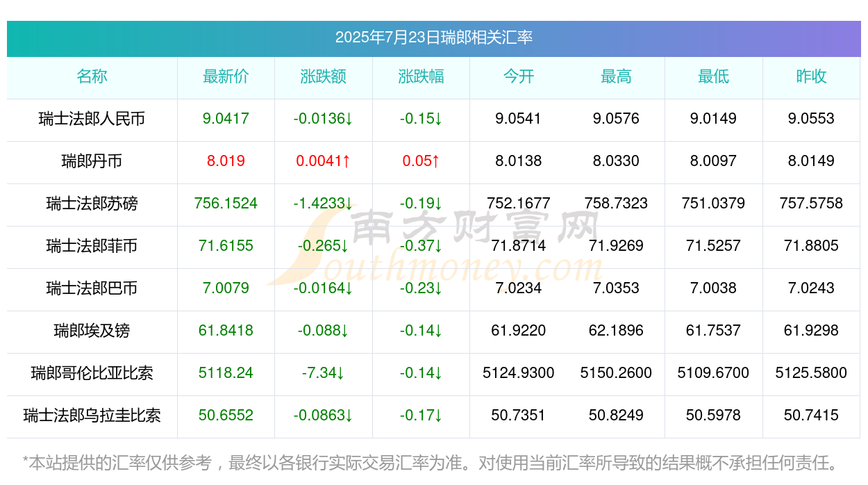Select the 最新价 column header
The height and width of the screenshot is (485, 868).
(x=226, y=76)
